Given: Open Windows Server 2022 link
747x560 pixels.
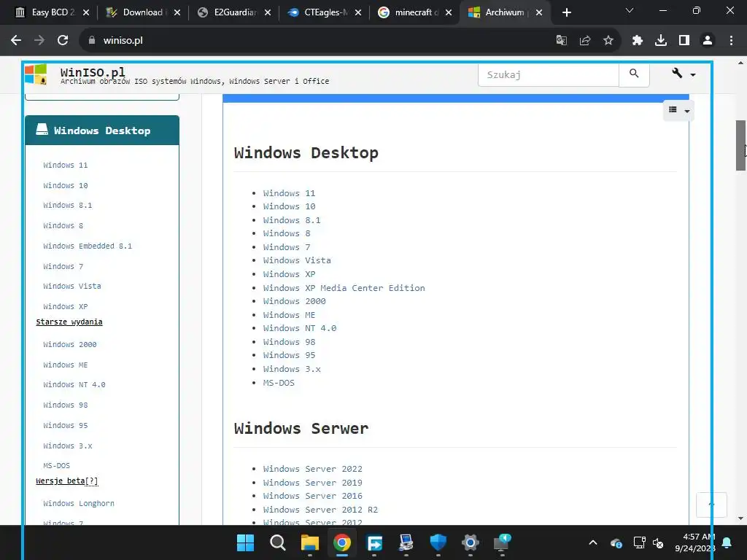Looking at the screenshot, I should click(x=312, y=469).
